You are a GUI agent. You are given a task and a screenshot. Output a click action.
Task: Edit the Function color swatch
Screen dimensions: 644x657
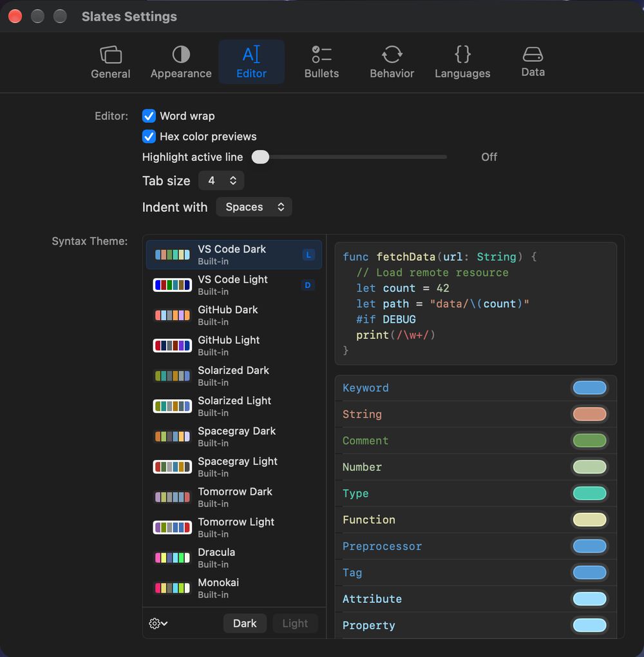[x=589, y=520]
